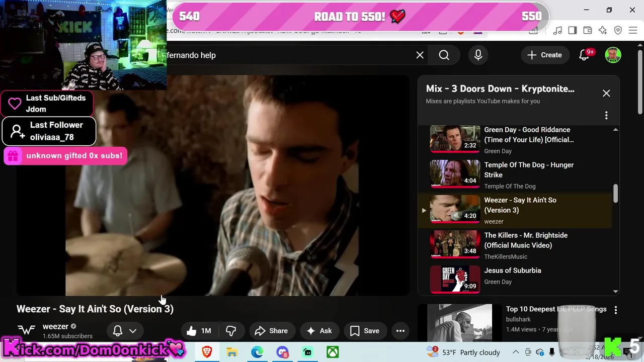
Task: Save the video to a playlist
Action: point(365,331)
